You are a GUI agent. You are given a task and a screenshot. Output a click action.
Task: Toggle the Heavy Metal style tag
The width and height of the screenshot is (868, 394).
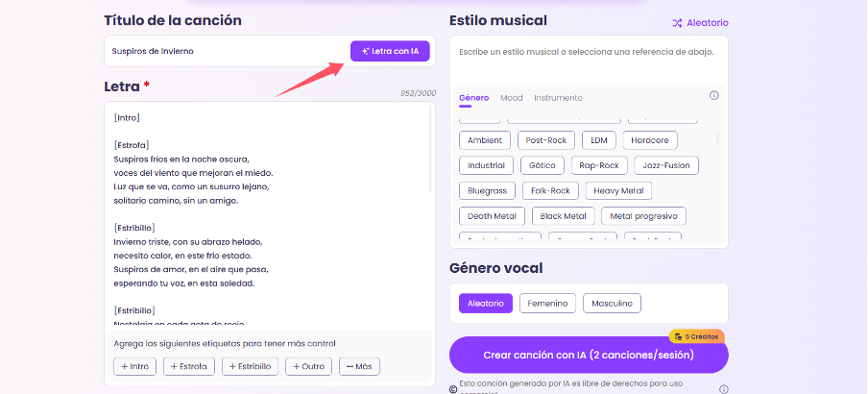(618, 190)
